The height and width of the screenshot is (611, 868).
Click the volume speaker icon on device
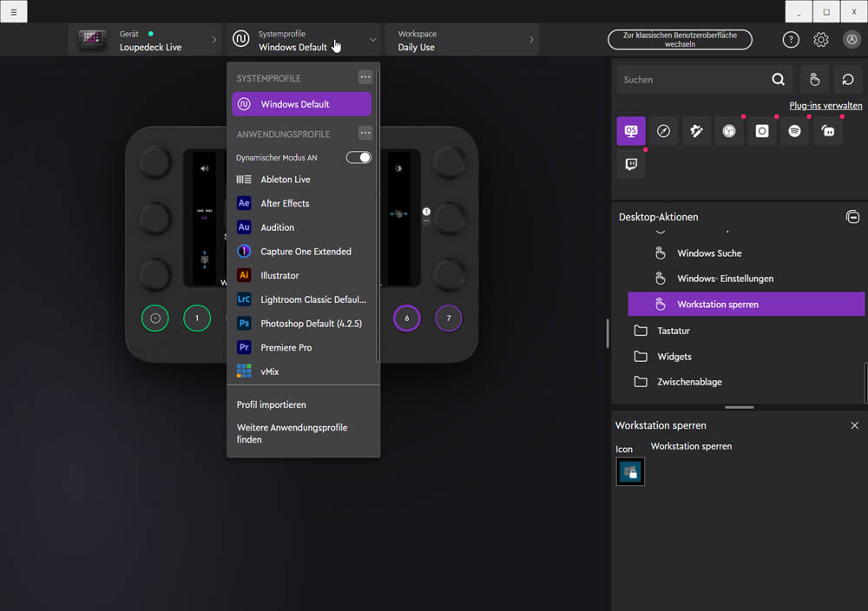[204, 168]
